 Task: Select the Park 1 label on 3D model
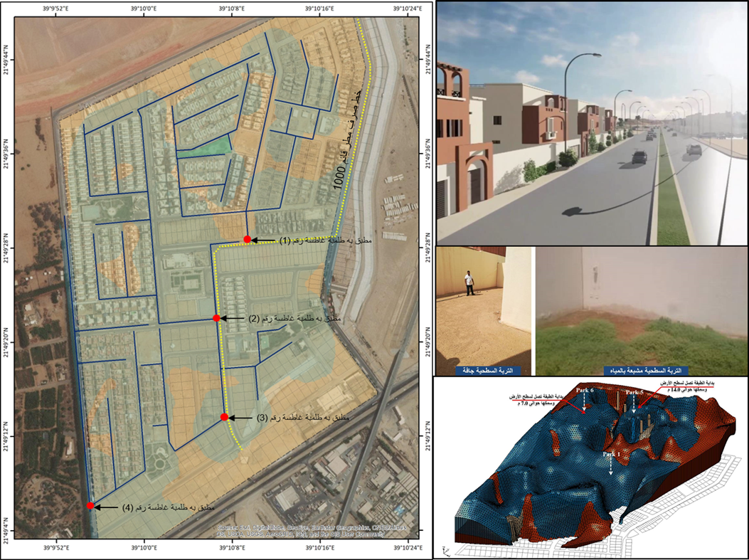[611, 453]
